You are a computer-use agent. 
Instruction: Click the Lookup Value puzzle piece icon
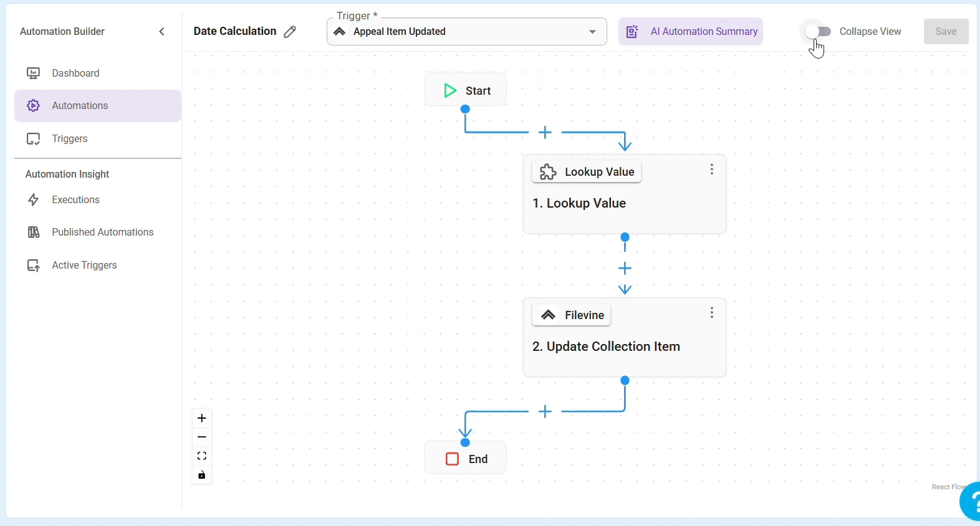pyautogui.click(x=548, y=172)
